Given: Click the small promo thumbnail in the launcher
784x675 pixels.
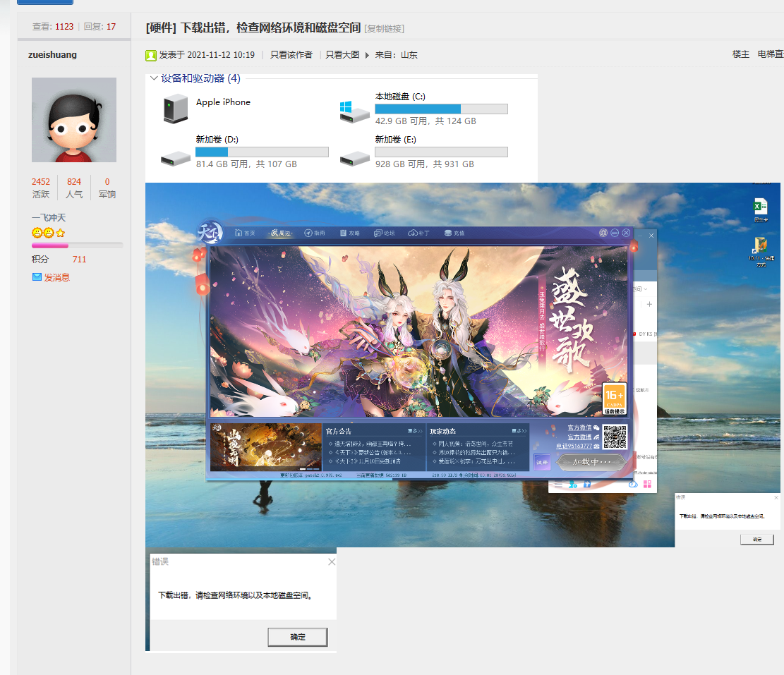Looking at the screenshot, I should [266, 447].
